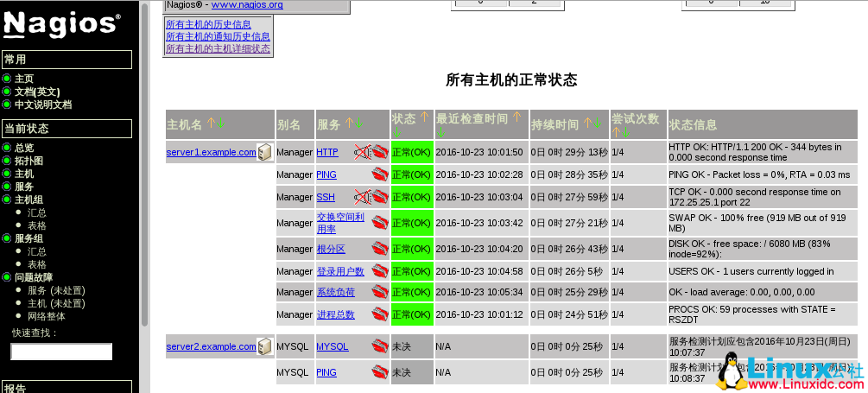
Task: Click the red icon in the 进程总数 row
Action: coord(380,315)
